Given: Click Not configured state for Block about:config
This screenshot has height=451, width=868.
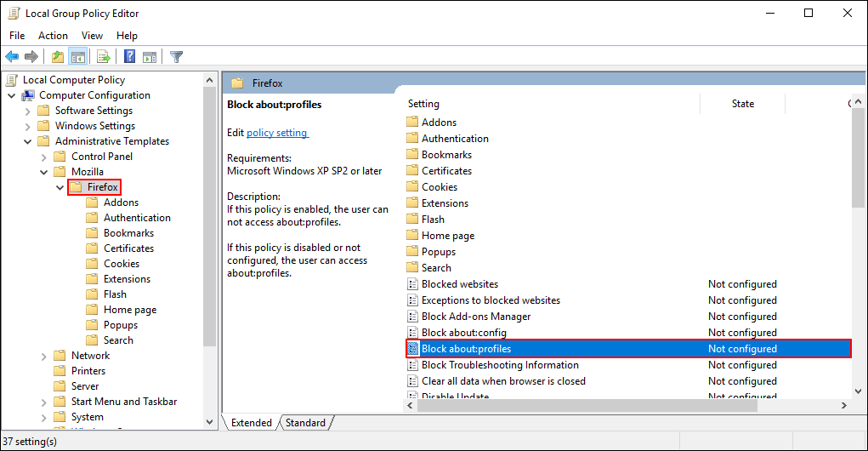Looking at the screenshot, I should coord(742,333).
